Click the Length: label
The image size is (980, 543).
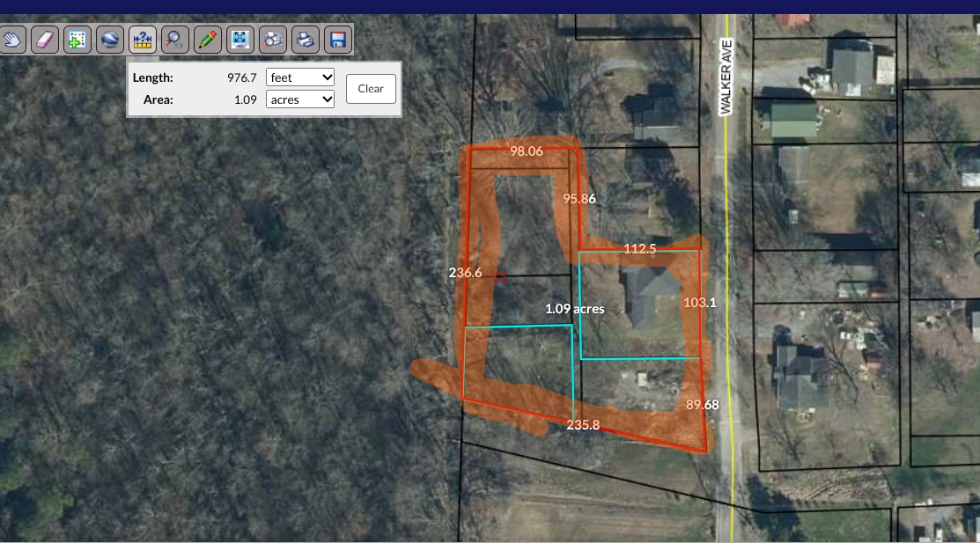point(152,77)
